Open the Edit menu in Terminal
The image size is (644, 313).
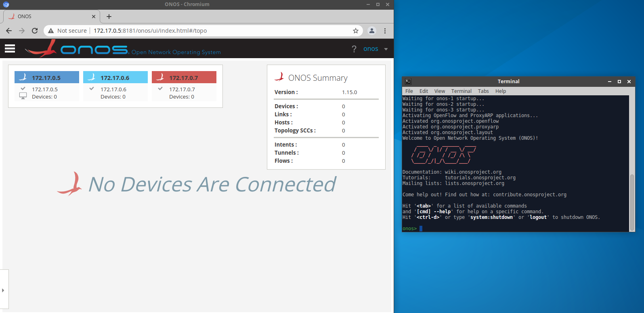pyautogui.click(x=424, y=91)
